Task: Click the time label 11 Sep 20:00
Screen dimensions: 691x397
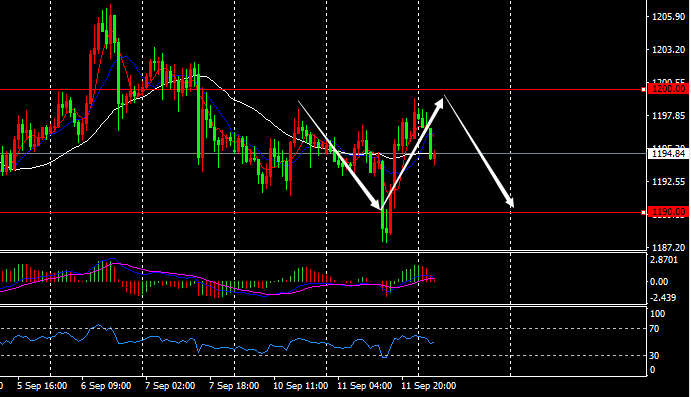Action: (428, 386)
